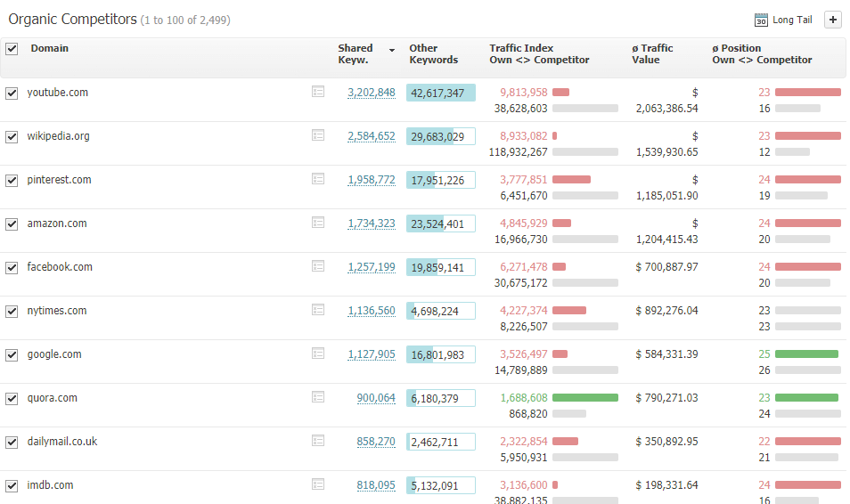This screenshot has width=850, height=504.
Task: Open the details icon for google.com
Action: [x=318, y=354]
